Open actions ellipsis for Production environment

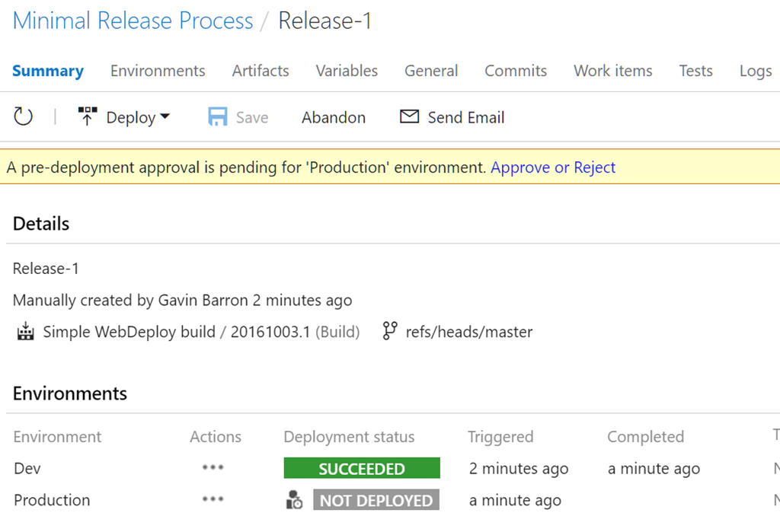point(213,499)
